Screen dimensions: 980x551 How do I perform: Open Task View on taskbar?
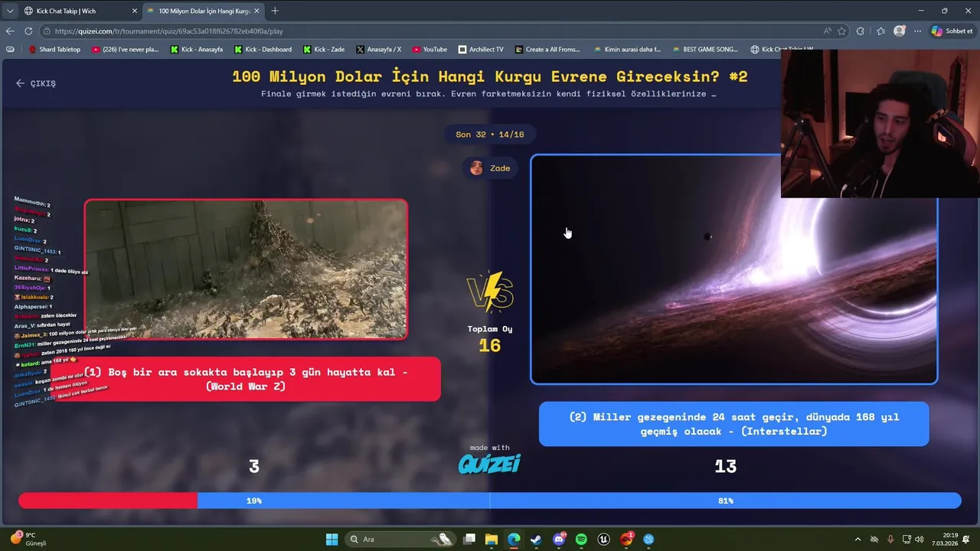pyautogui.click(x=469, y=540)
